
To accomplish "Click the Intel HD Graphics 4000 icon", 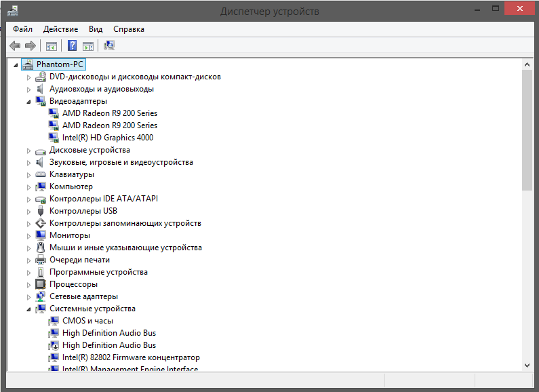I will click(54, 138).
